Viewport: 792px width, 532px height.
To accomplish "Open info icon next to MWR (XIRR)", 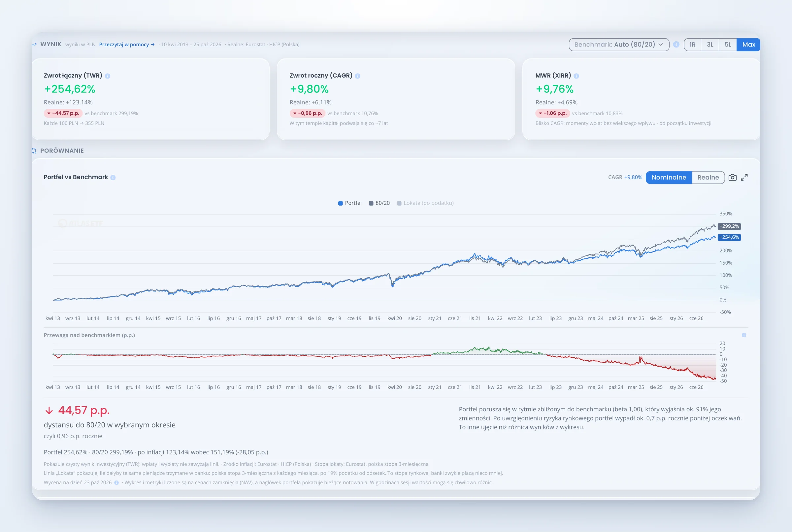I will point(576,76).
